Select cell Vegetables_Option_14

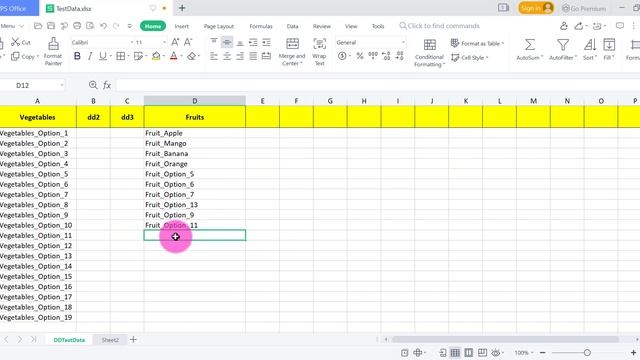[x=38, y=266]
